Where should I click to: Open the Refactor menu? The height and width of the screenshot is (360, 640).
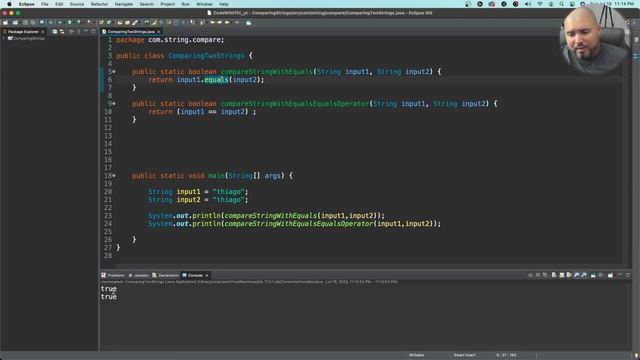click(99, 4)
